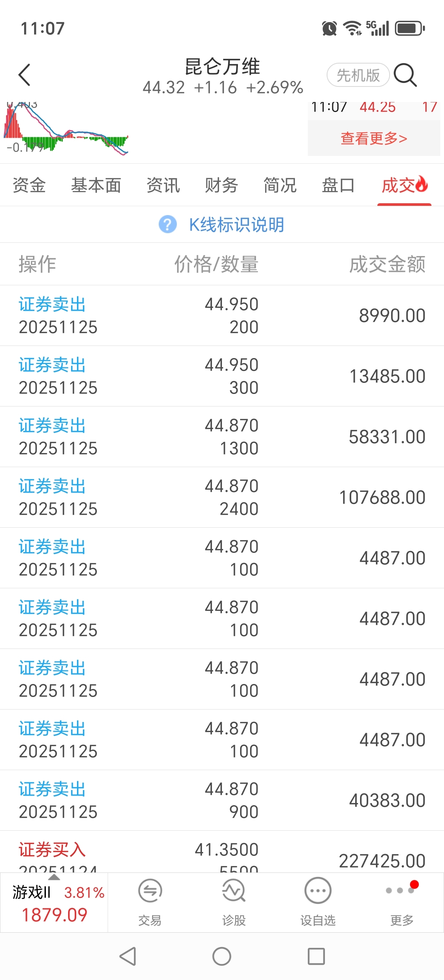The image size is (444, 980).
Task: Tap the blue question mark help icon
Action: tap(168, 224)
